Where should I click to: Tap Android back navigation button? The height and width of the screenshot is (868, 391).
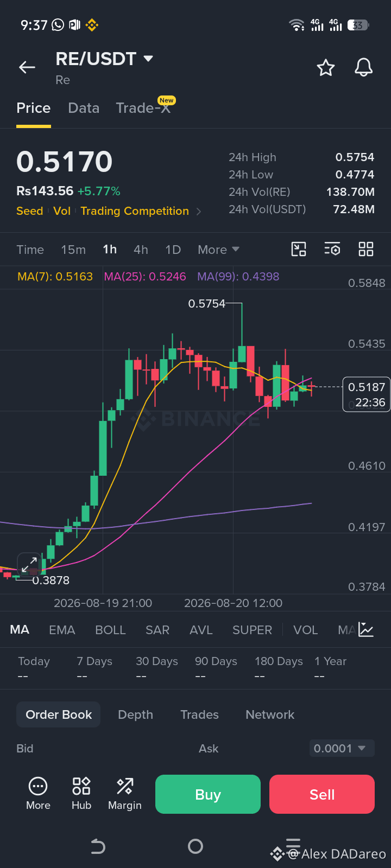click(x=98, y=846)
